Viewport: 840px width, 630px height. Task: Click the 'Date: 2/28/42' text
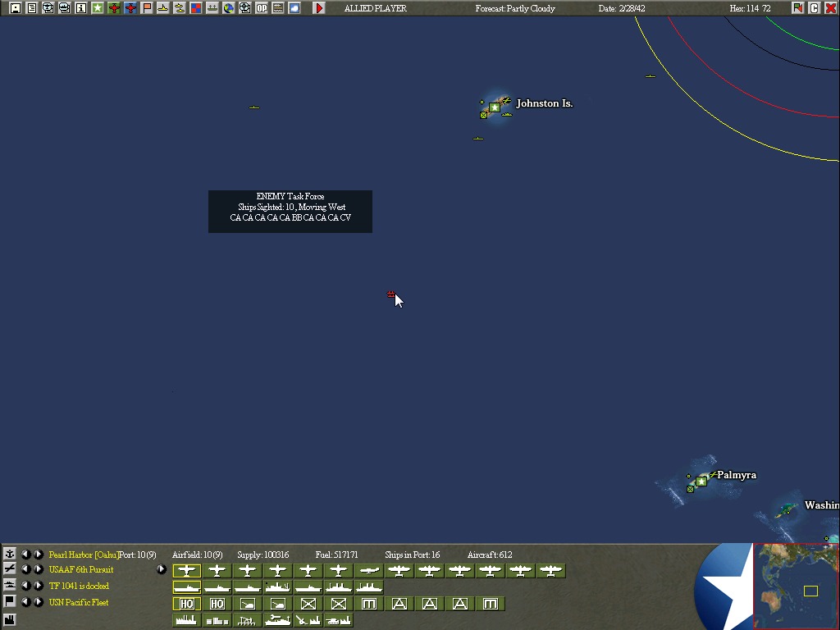point(622,8)
